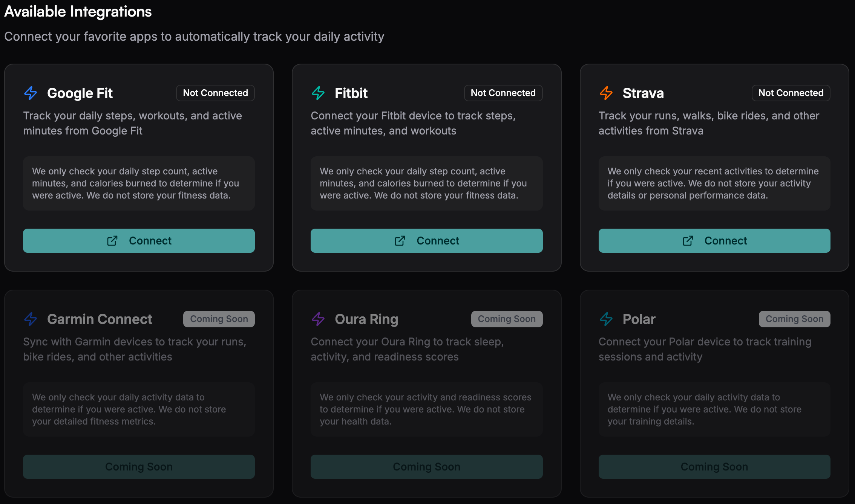Viewport: 855px width, 504px height.
Task: Click 'Sync with Garmin devices' description
Action: 135,349
